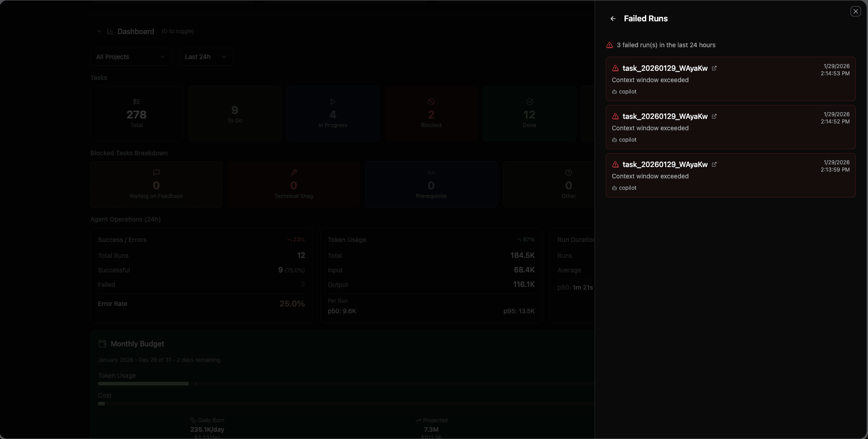
Task: Open the Last 24h time range dropdown
Action: [x=206, y=57]
